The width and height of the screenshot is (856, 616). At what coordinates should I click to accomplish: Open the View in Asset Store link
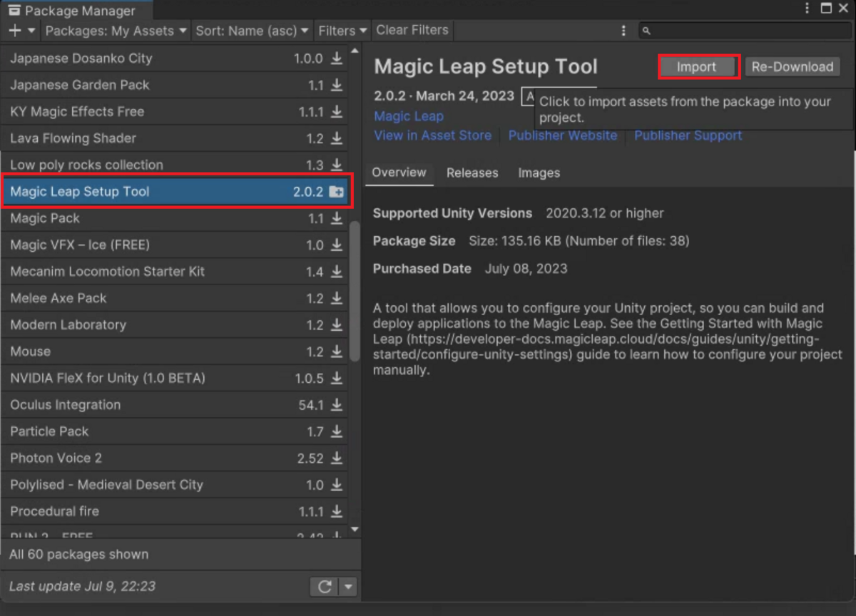pos(432,135)
